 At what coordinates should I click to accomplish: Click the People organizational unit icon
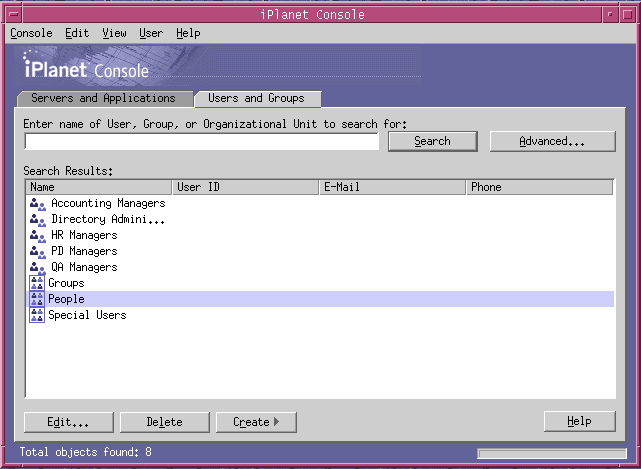37,299
